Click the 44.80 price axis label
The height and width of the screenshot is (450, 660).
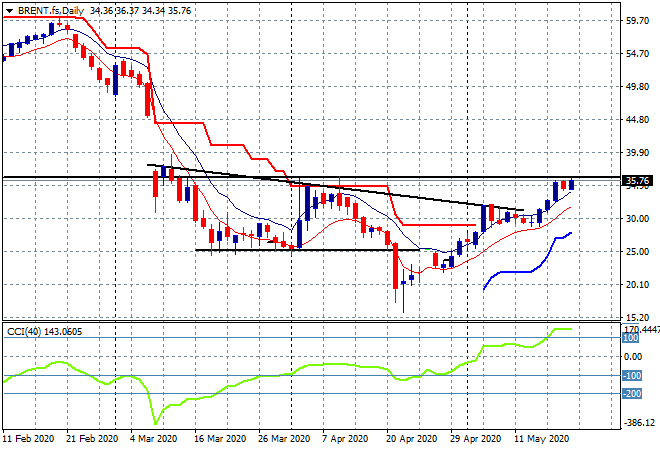pyautogui.click(x=636, y=119)
